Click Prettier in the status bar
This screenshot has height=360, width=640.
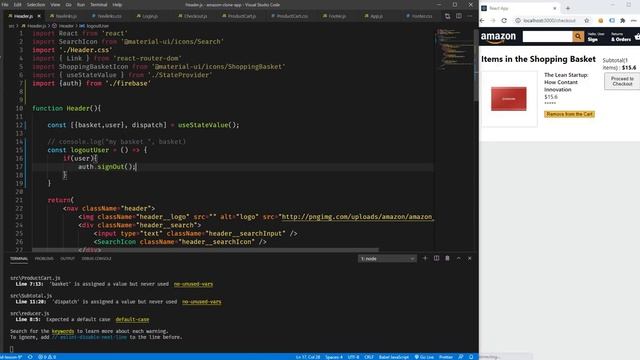[446, 357]
